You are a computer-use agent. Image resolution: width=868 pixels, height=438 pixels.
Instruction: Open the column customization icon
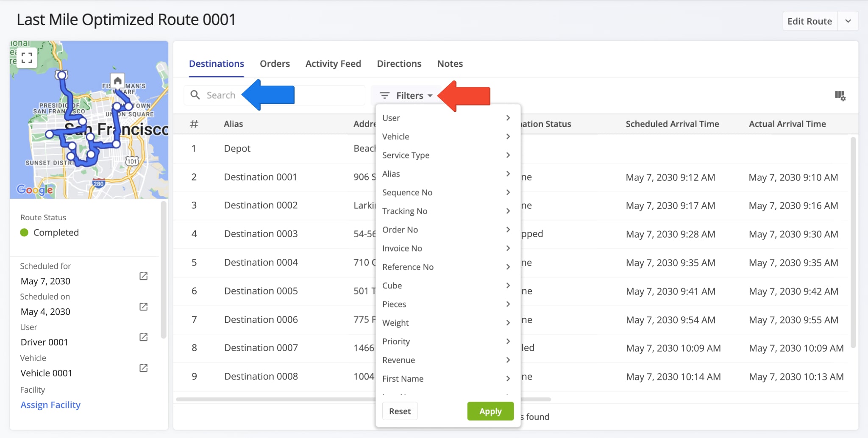(x=841, y=96)
